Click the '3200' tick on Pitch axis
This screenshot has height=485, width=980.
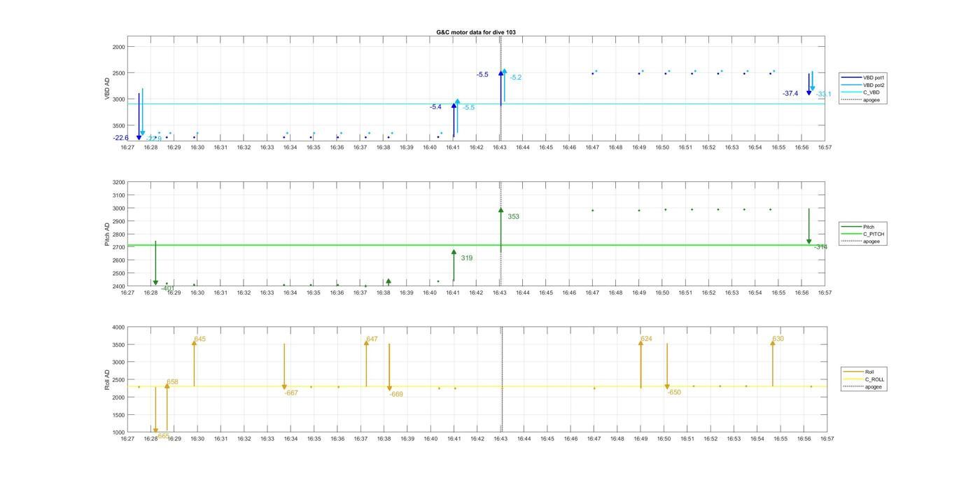pyautogui.click(x=118, y=182)
